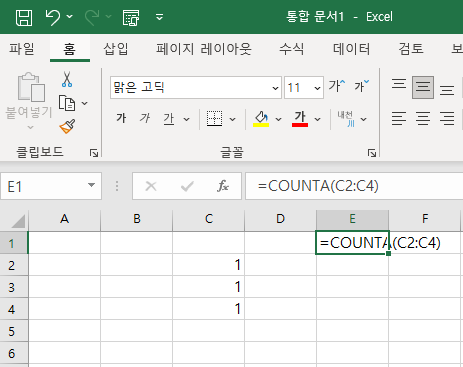
Task: Activate the Format Painter brush
Action: pyautogui.click(x=67, y=127)
